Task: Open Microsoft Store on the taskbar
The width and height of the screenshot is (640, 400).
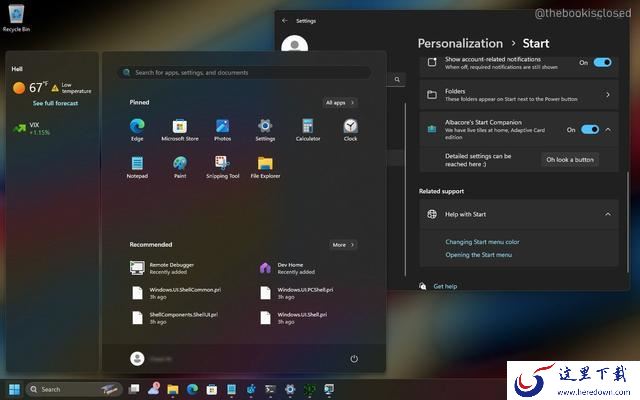Action: pyautogui.click(x=211, y=389)
